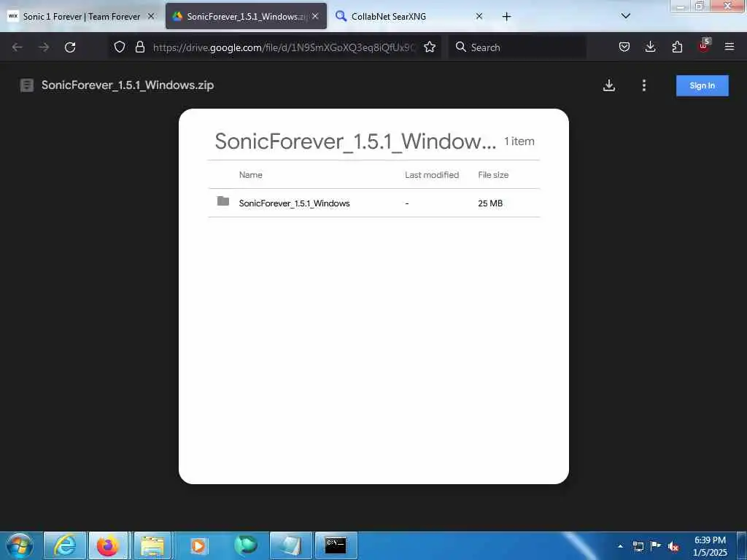Screen dimensions: 747x560
Task: Click the file type icon beside filename
Action: pyautogui.click(x=27, y=85)
